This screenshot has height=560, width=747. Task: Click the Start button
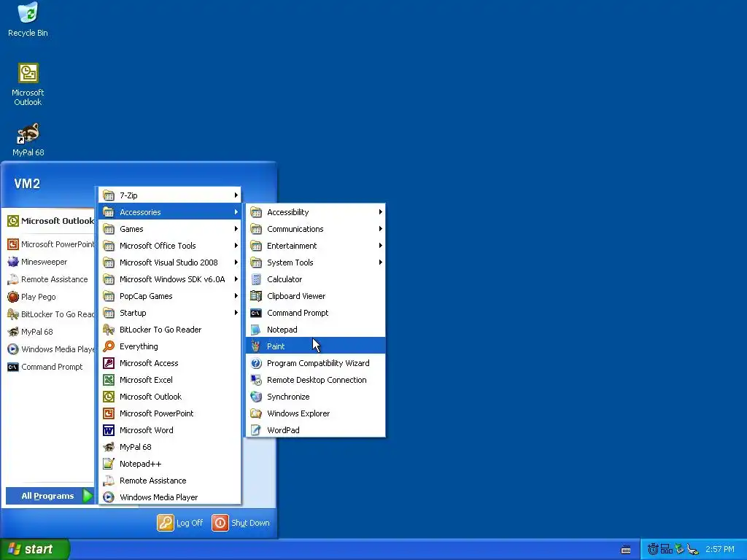(35, 549)
